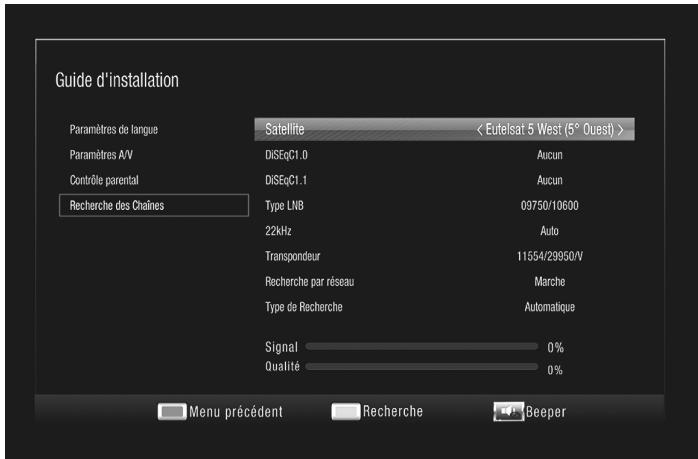This screenshot has height=459, width=698.
Task: Change DiSEqC1.1 Aucun value
Action: [549, 180]
